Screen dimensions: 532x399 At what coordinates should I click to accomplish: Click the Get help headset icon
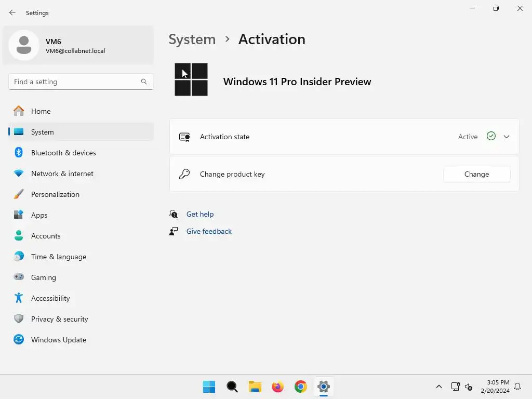[174, 214]
